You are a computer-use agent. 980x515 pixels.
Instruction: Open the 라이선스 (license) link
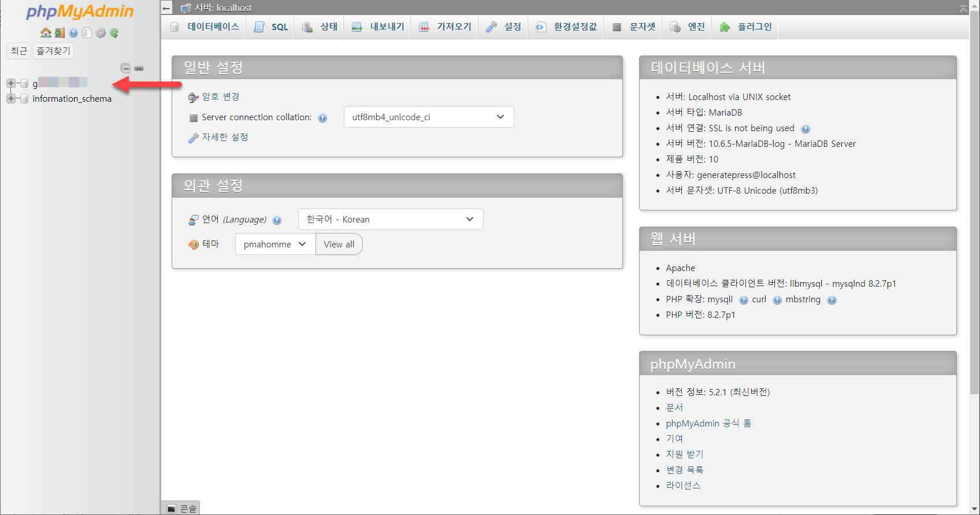tap(683, 486)
